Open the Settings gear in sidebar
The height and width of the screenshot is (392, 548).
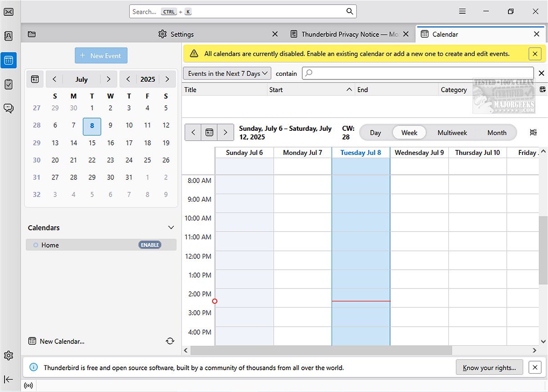pyautogui.click(x=8, y=355)
